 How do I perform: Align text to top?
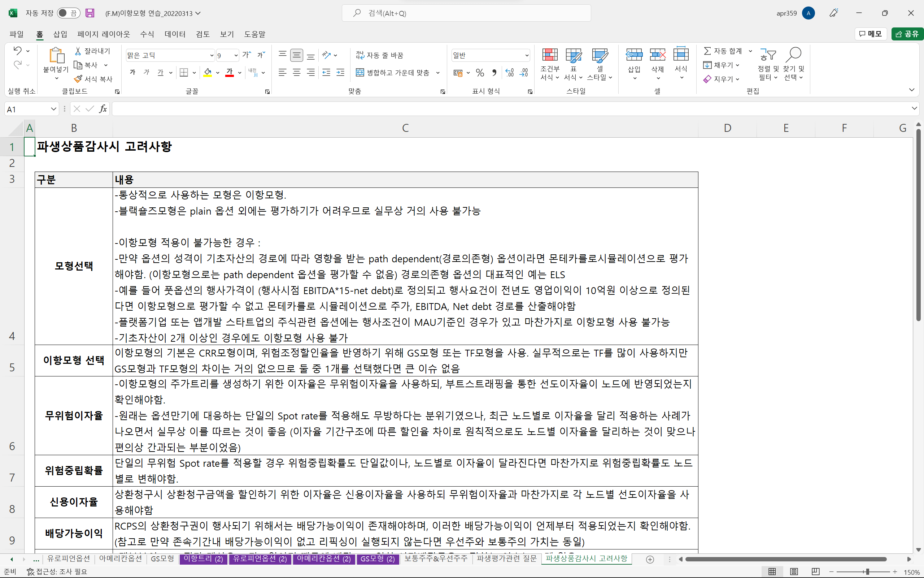[x=283, y=55]
